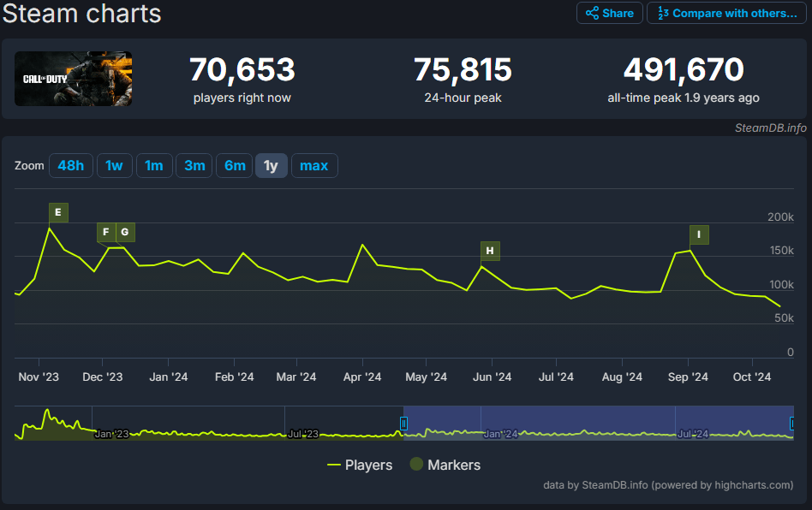
Task: Click the Apr '24 axis label
Action: 362,377
